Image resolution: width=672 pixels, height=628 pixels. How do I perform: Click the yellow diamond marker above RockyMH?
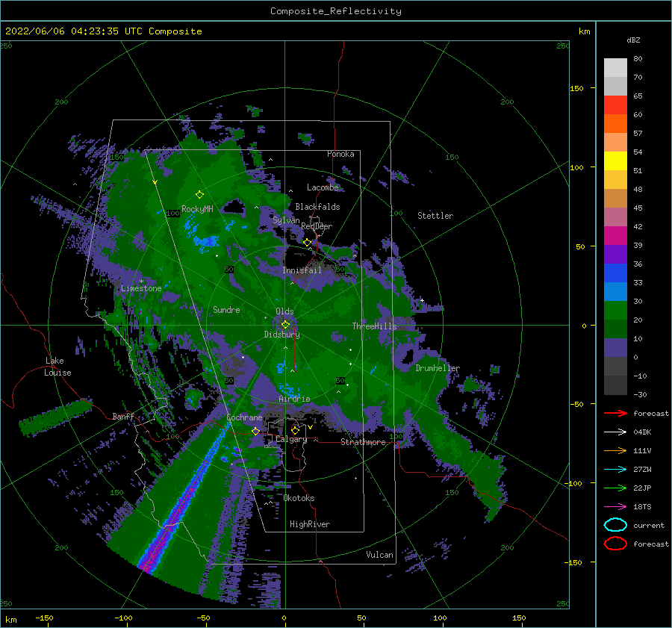coord(199,195)
